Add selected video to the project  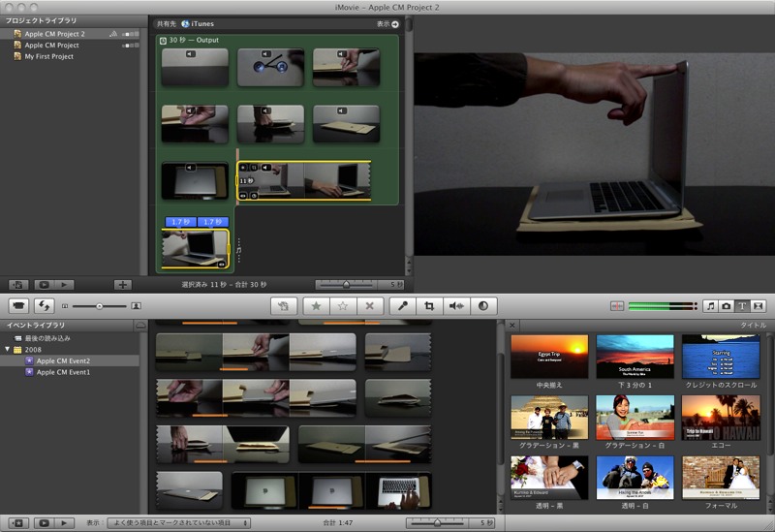point(283,306)
